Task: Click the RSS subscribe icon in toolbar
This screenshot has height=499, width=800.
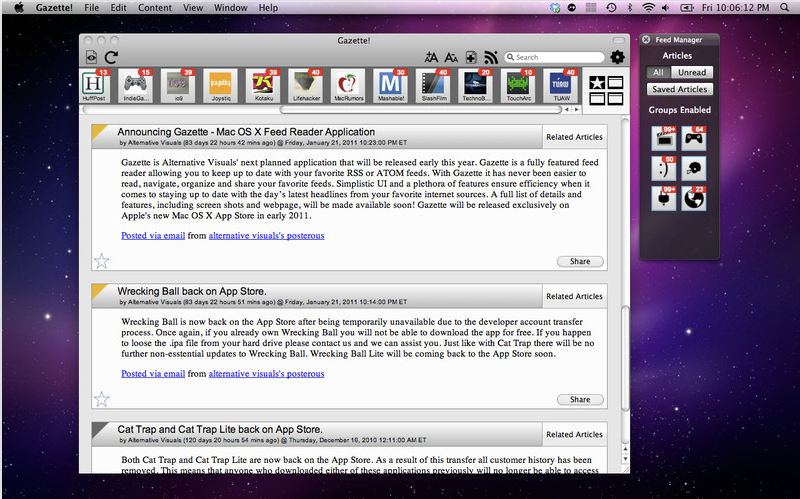Action: (x=491, y=57)
